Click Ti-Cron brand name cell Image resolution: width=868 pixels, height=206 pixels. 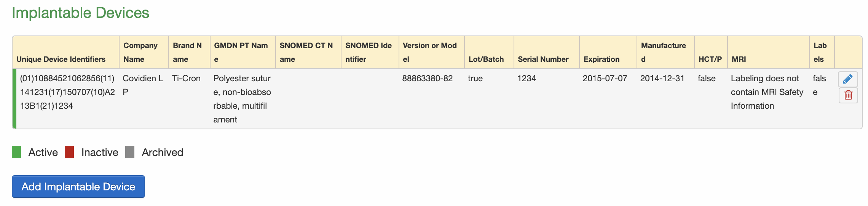tap(186, 78)
